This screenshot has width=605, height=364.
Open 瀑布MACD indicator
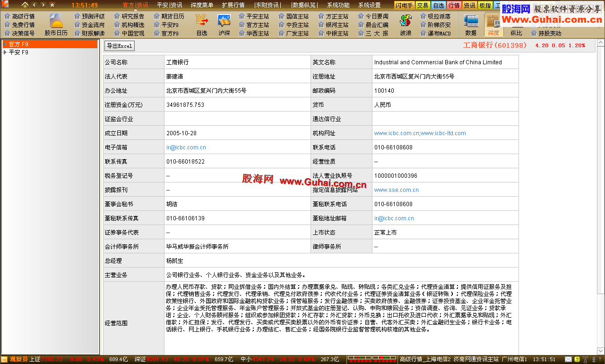coord(435,33)
